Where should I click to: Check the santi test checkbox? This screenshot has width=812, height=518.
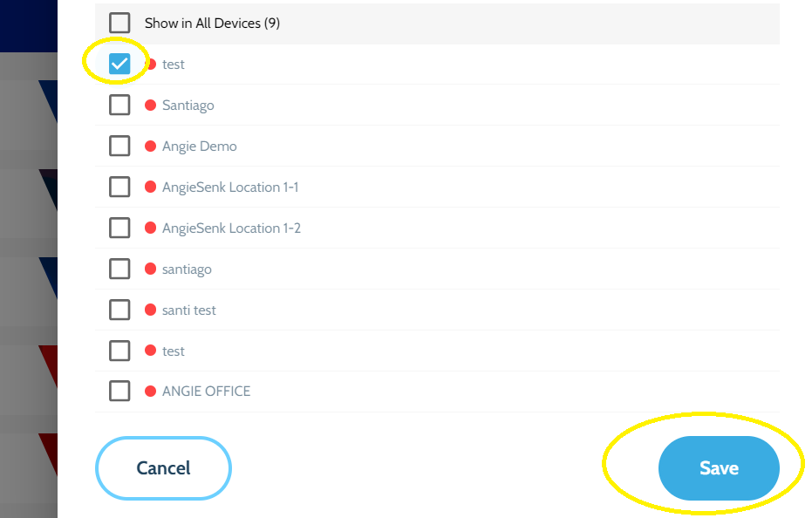coord(119,310)
